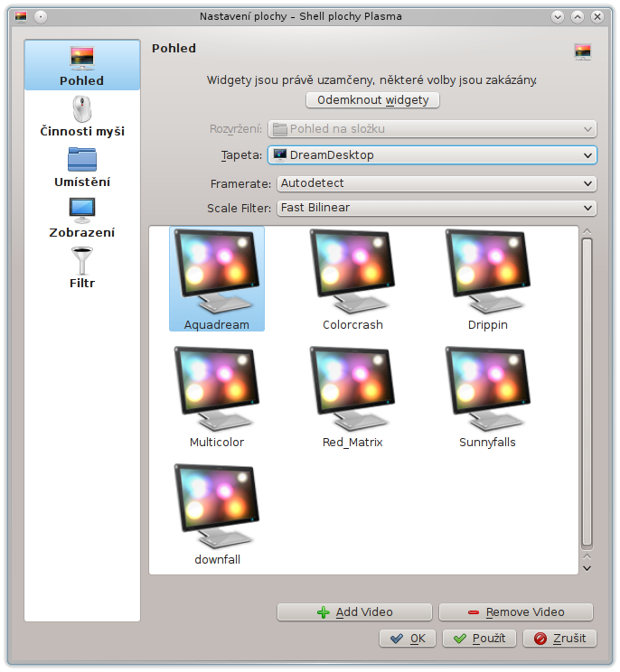Confirm with the OK button
The image size is (620, 672).
[x=408, y=639]
